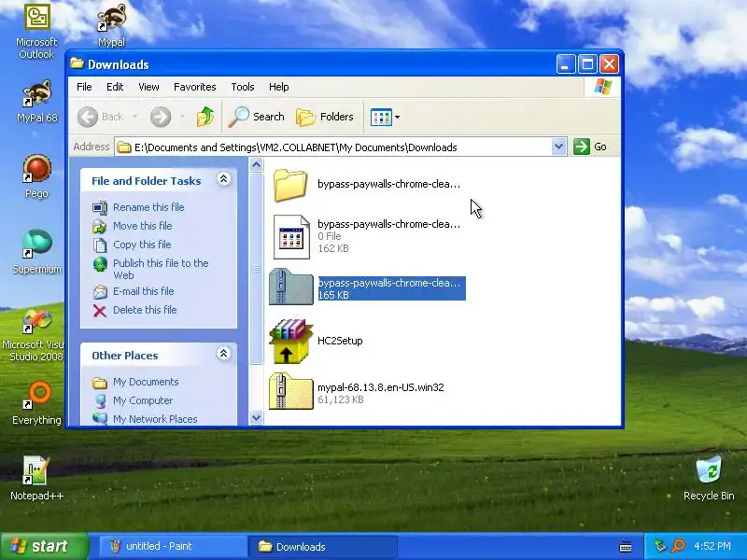Click the HC2Setup file name

(340, 341)
